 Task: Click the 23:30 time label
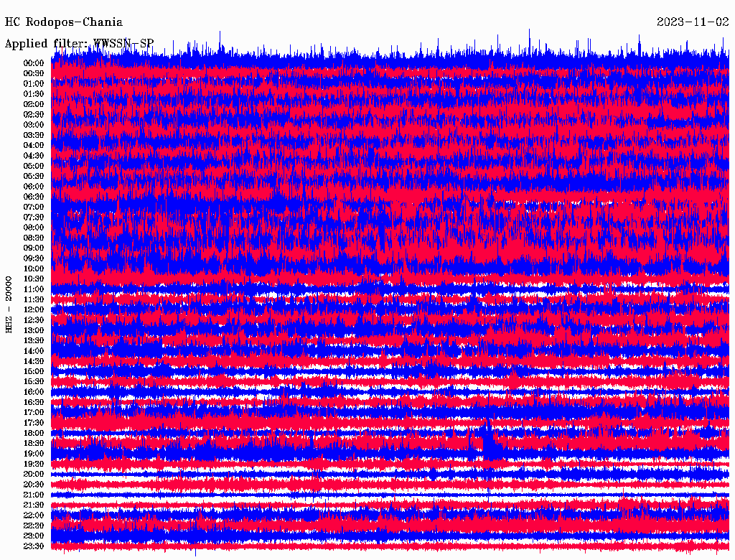click(34, 546)
